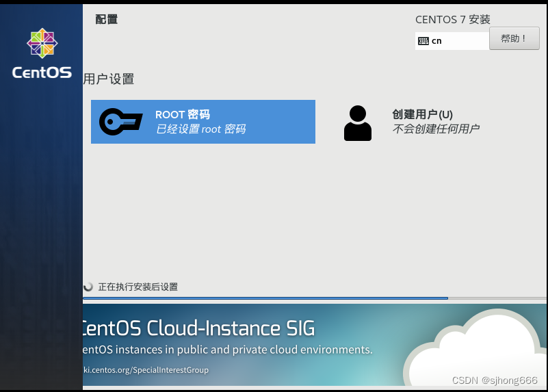Click the CENTOS 7 安装 title text
548x392 pixels.
(453, 20)
